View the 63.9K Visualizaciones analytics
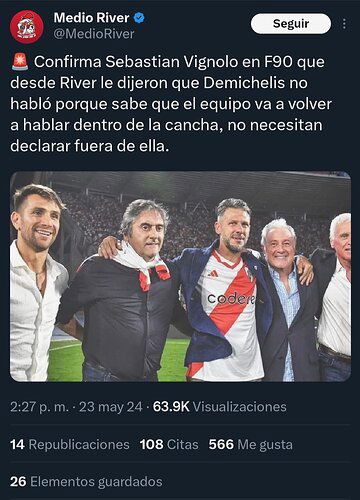Screen dimensions: 360x500 point(220,407)
